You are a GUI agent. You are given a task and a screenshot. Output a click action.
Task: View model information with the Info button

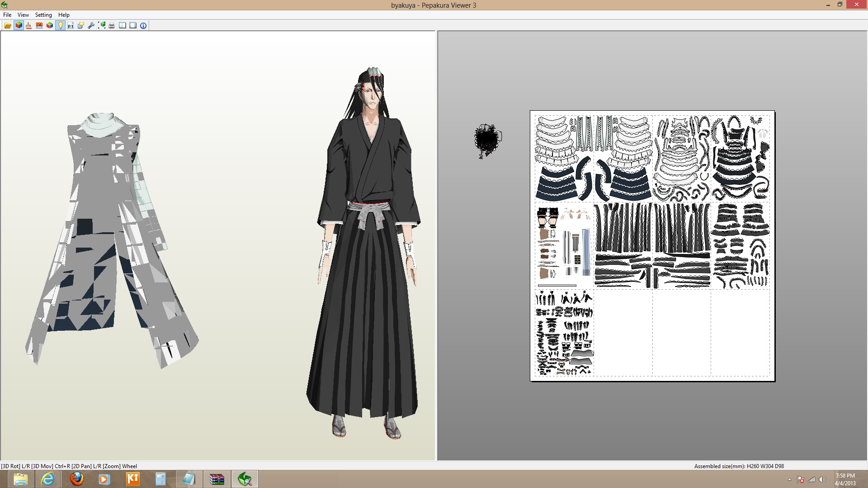tap(143, 26)
